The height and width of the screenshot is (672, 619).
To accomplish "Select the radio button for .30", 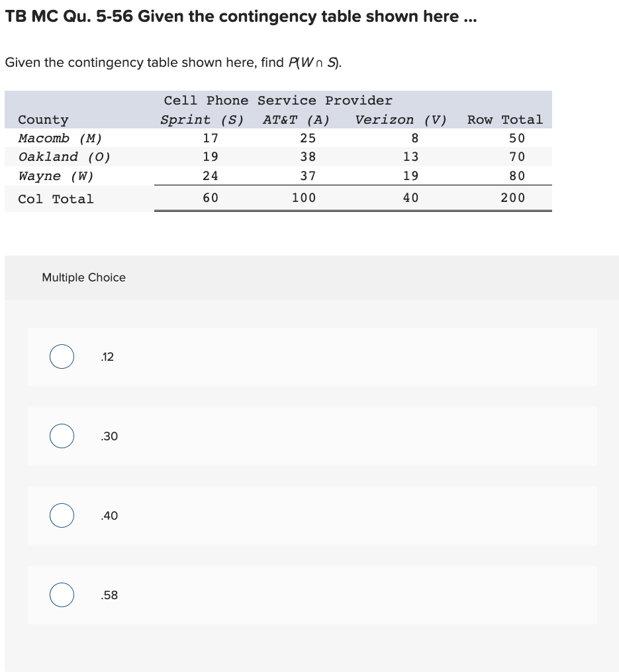I will (x=62, y=436).
